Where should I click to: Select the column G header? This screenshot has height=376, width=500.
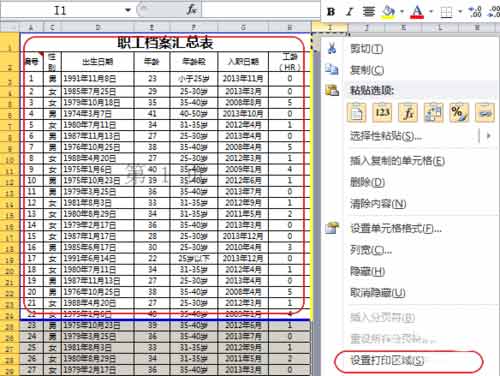(x=243, y=28)
